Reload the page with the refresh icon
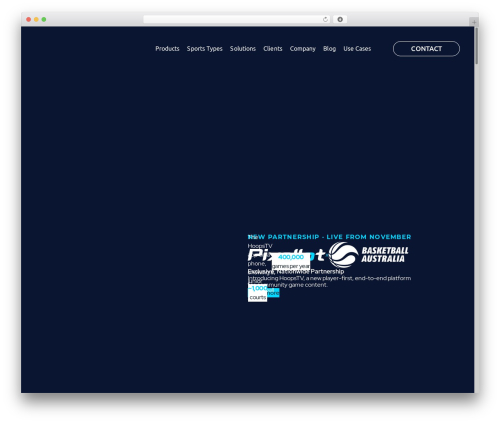The image size is (500, 423). point(325,19)
